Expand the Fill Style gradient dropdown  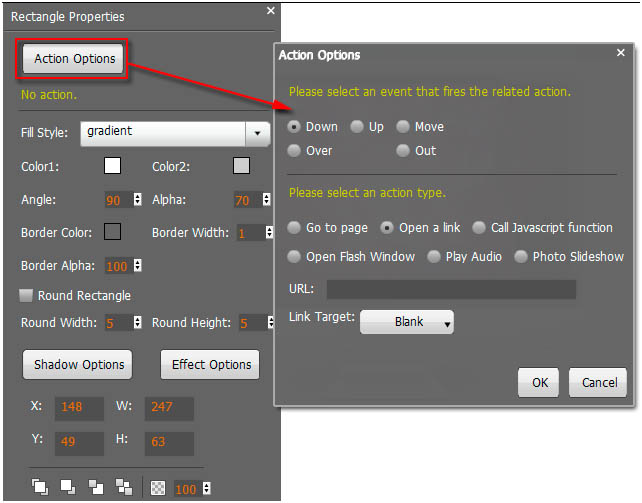click(x=258, y=133)
